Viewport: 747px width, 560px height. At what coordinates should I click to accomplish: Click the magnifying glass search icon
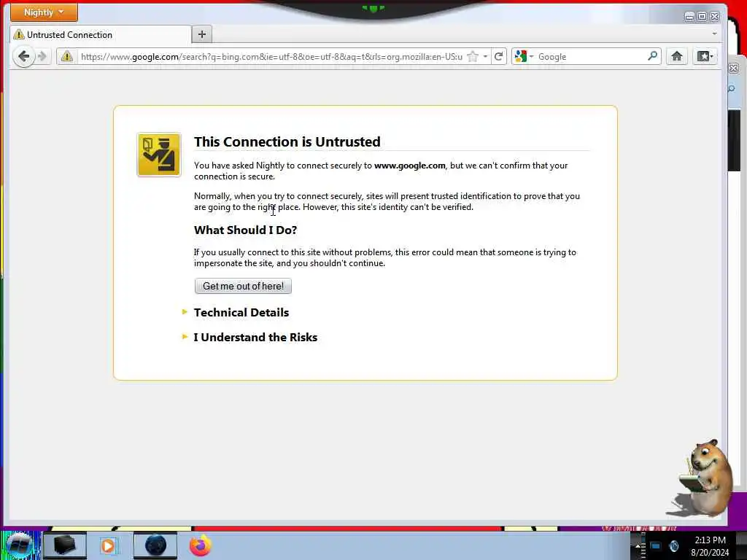click(653, 56)
